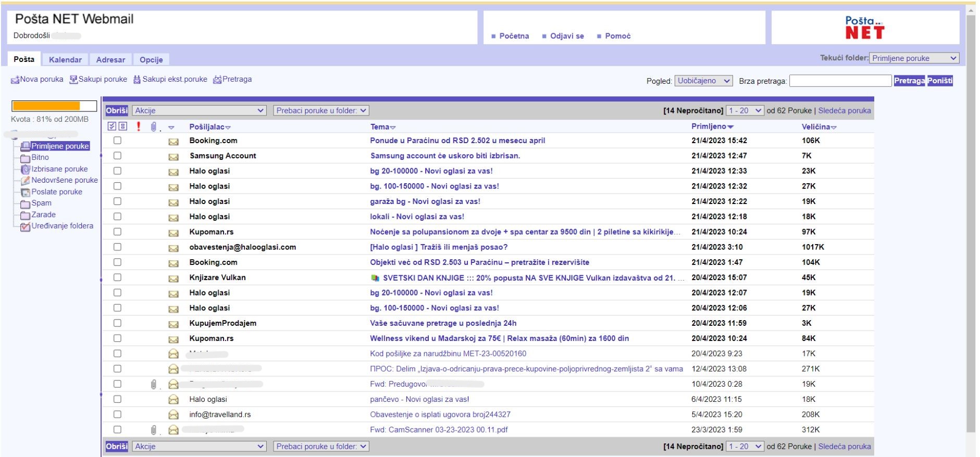This screenshot has height=457, width=980.
Task: Click the Pošta NET logo
Action: point(865,28)
